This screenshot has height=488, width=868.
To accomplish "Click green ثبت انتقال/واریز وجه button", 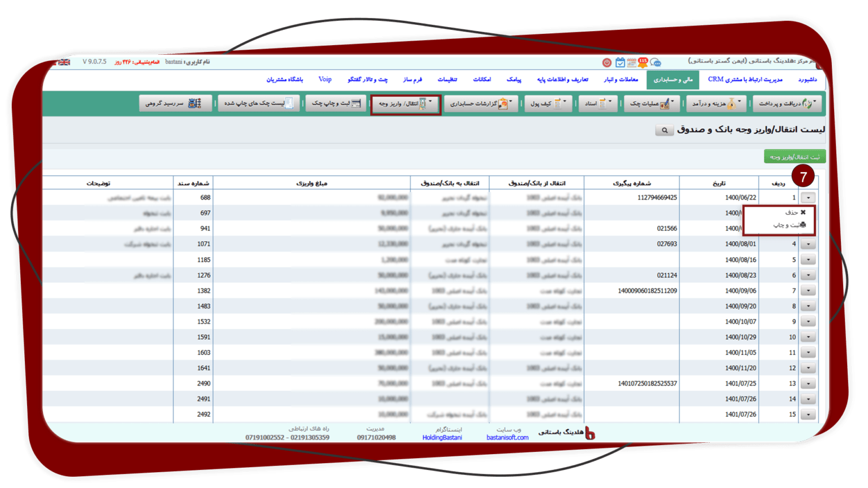I will tap(795, 156).
